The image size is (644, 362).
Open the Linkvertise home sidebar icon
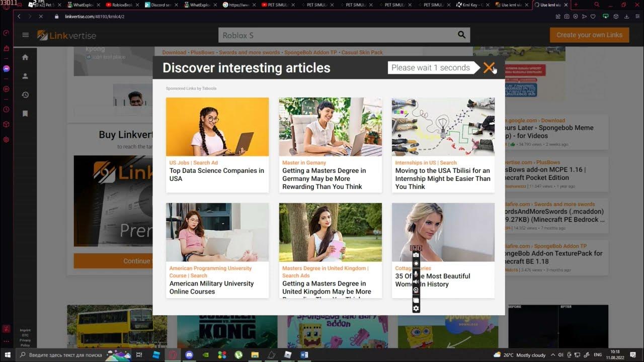tap(25, 57)
